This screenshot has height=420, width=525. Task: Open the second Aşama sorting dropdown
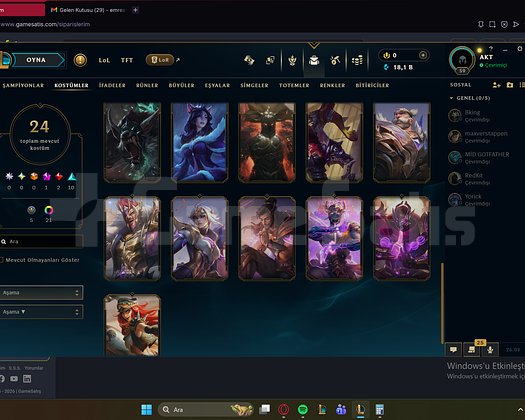pos(41,312)
